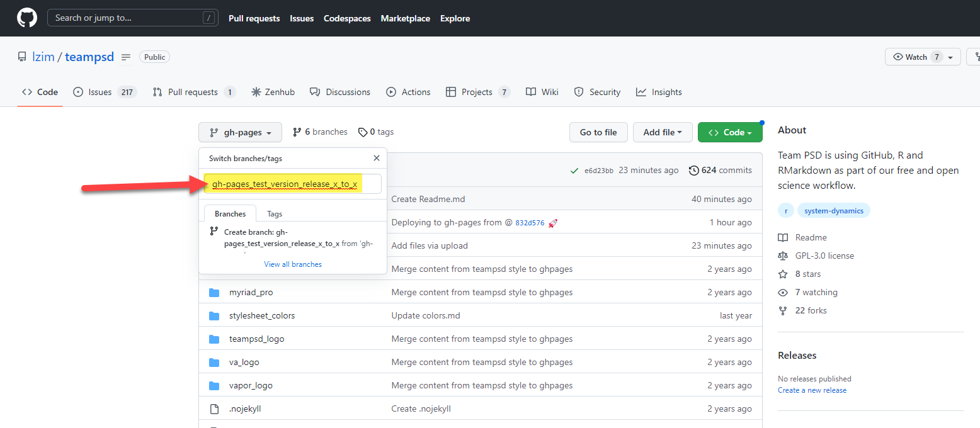Click the myriad_pro folder icon

pyautogui.click(x=214, y=292)
